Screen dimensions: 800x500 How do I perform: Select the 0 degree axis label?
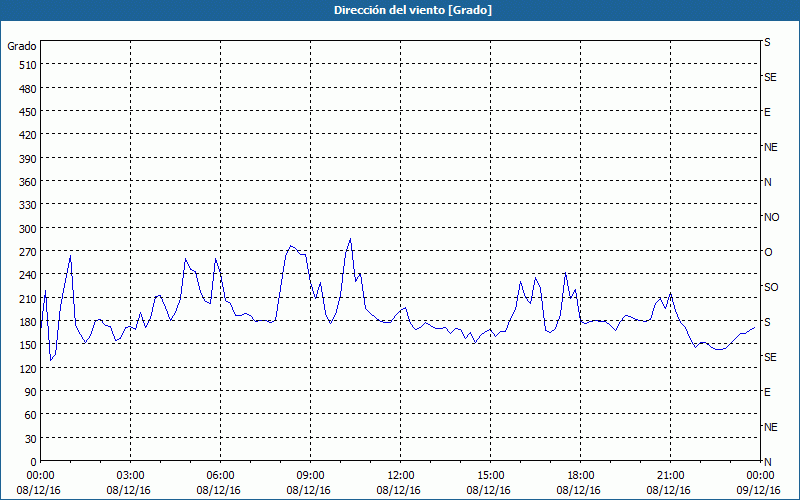(x=34, y=462)
